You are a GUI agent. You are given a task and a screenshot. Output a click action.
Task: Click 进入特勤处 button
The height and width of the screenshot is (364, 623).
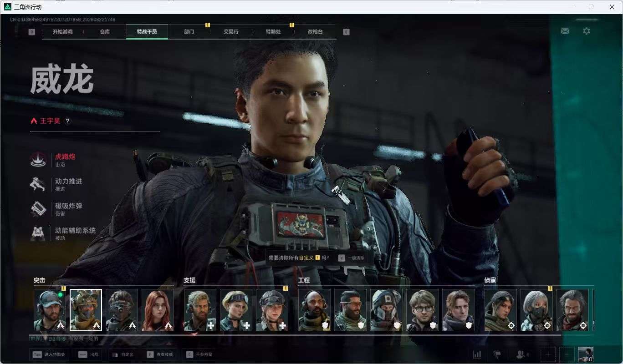49,354
